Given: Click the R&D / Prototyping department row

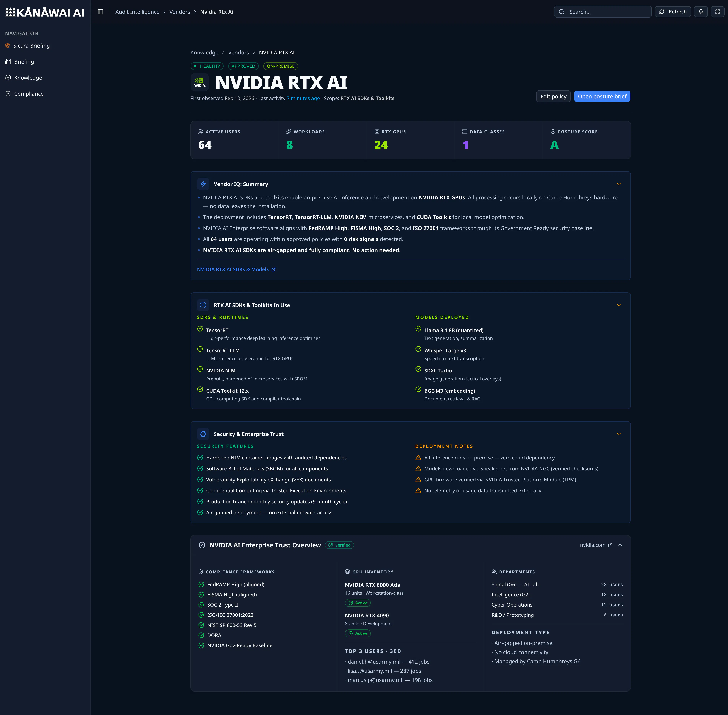Looking at the screenshot, I should 557,615.
